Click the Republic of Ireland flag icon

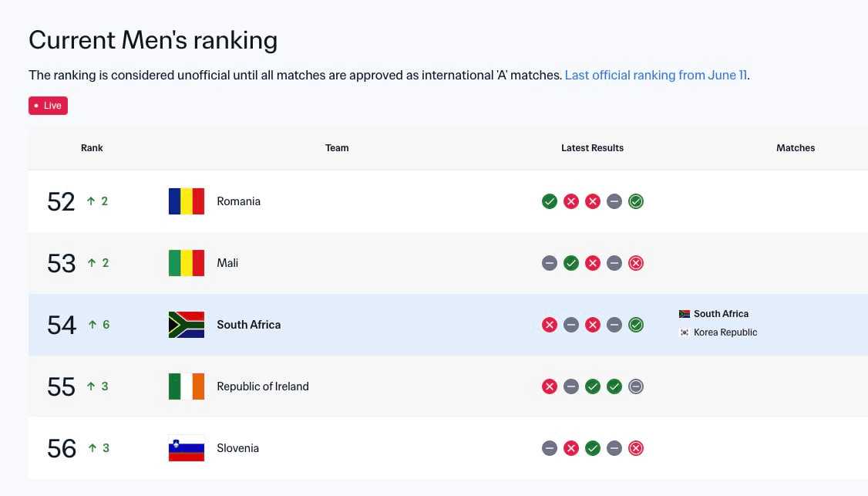tap(187, 386)
